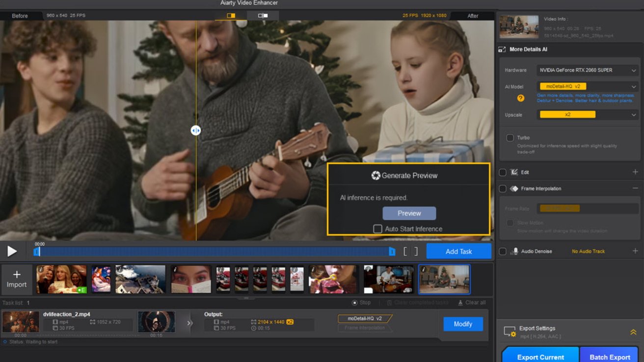The width and height of the screenshot is (644, 362).
Task: Click the trim start bracket icon
Action: click(x=405, y=252)
